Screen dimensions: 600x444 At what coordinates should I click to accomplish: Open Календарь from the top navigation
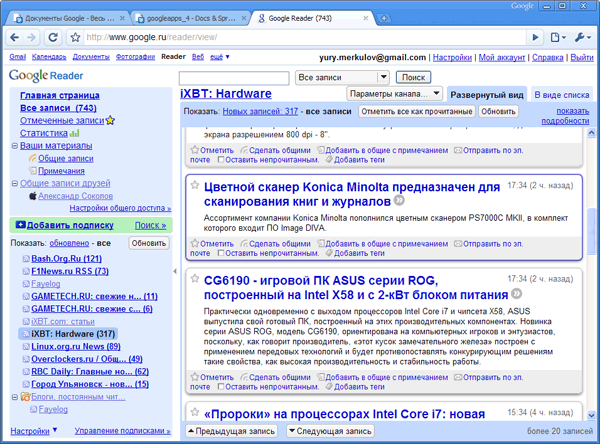pyautogui.click(x=49, y=57)
